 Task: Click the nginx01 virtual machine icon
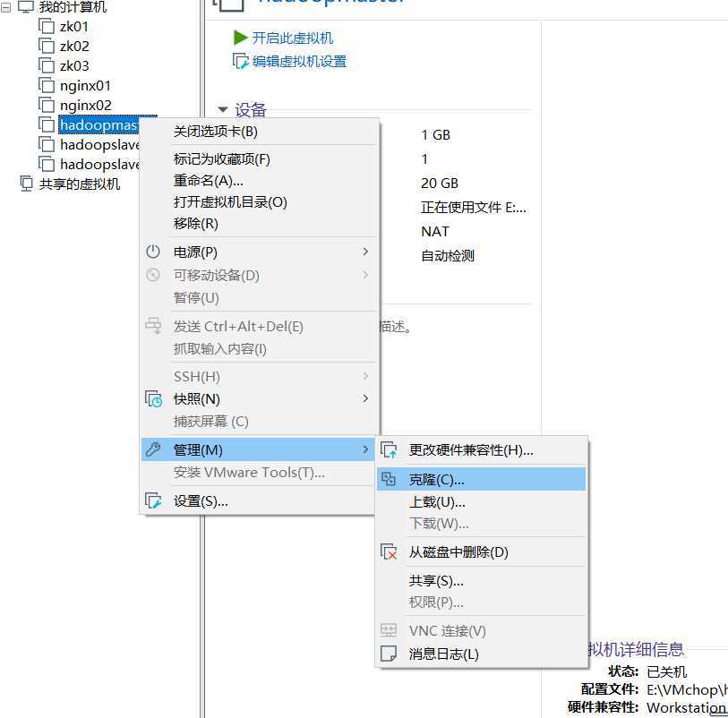[x=47, y=85]
